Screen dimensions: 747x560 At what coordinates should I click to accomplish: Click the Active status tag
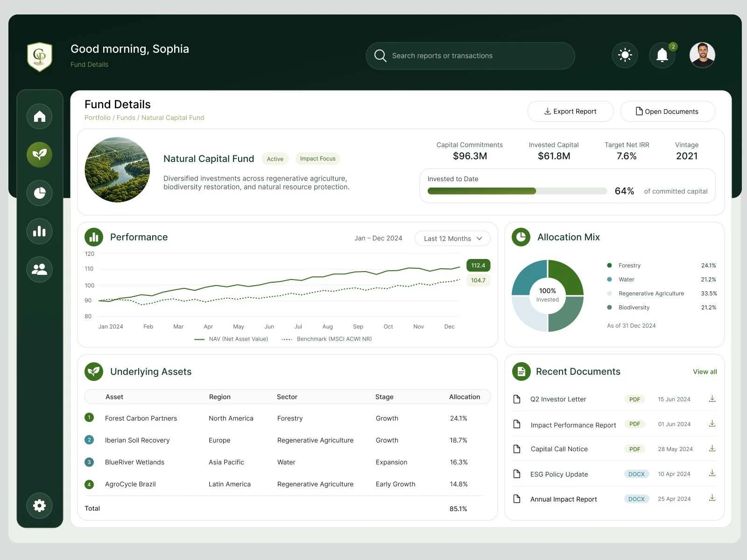[x=275, y=159]
